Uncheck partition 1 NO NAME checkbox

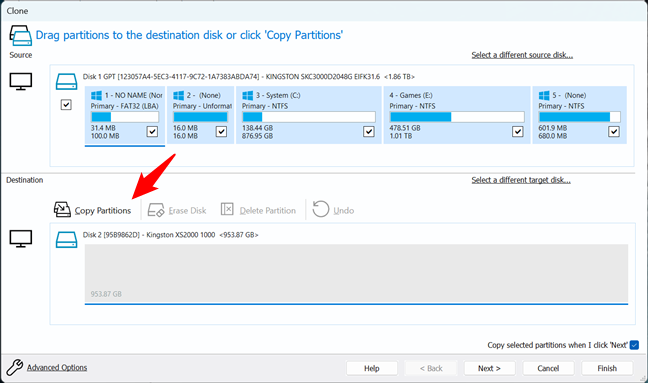pyautogui.click(x=152, y=131)
